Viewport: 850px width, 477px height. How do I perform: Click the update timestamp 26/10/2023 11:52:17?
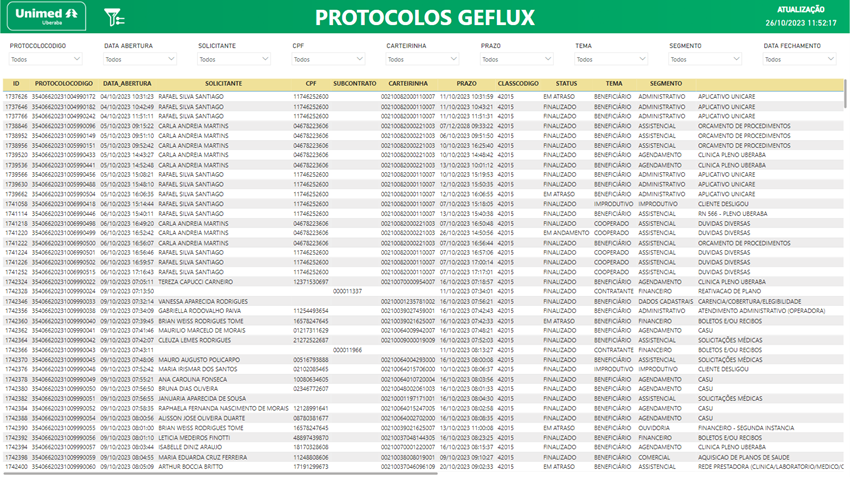tap(801, 23)
